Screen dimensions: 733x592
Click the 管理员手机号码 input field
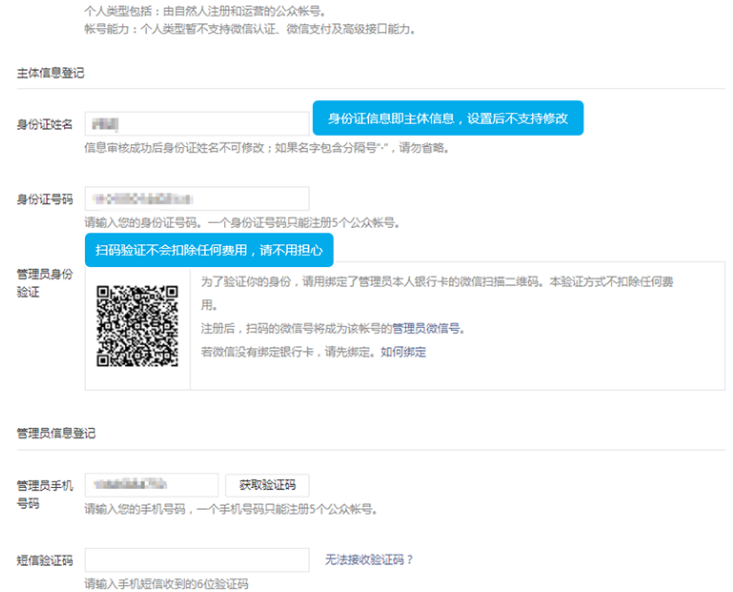[151, 485]
